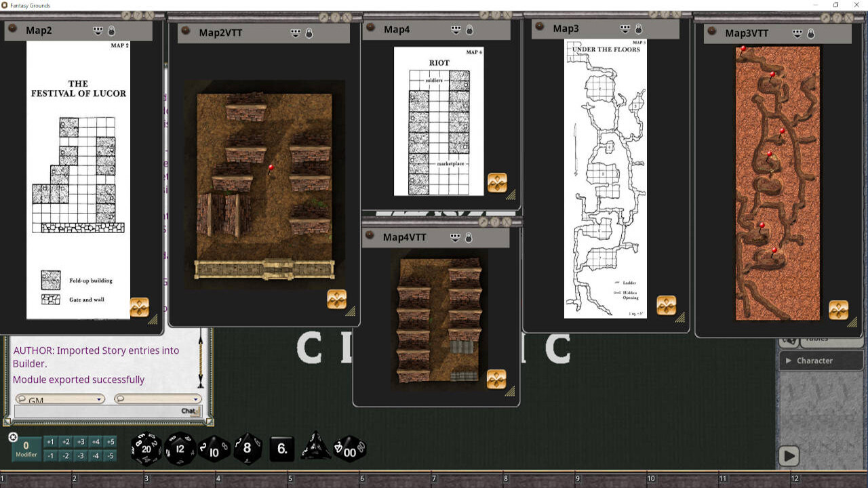The width and height of the screenshot is (868, 488).
Task: Click the d8 die in the tray
Action: [248, 447]
